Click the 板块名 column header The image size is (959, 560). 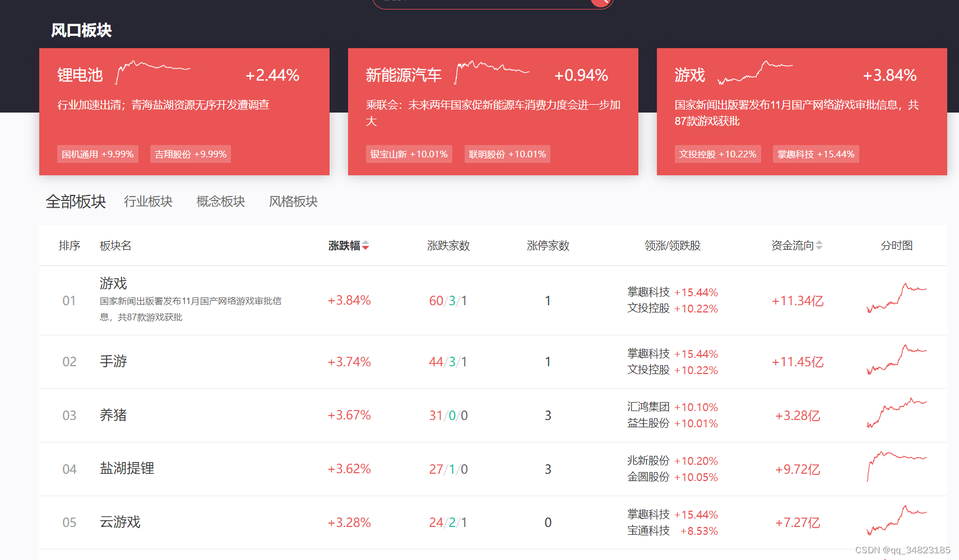[x=115, y=245]
